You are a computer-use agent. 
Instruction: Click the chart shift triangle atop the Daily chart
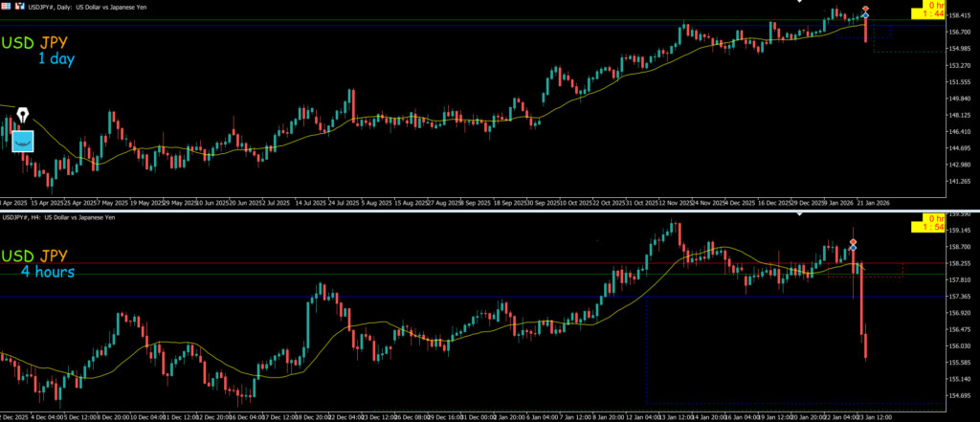(800, 2)
